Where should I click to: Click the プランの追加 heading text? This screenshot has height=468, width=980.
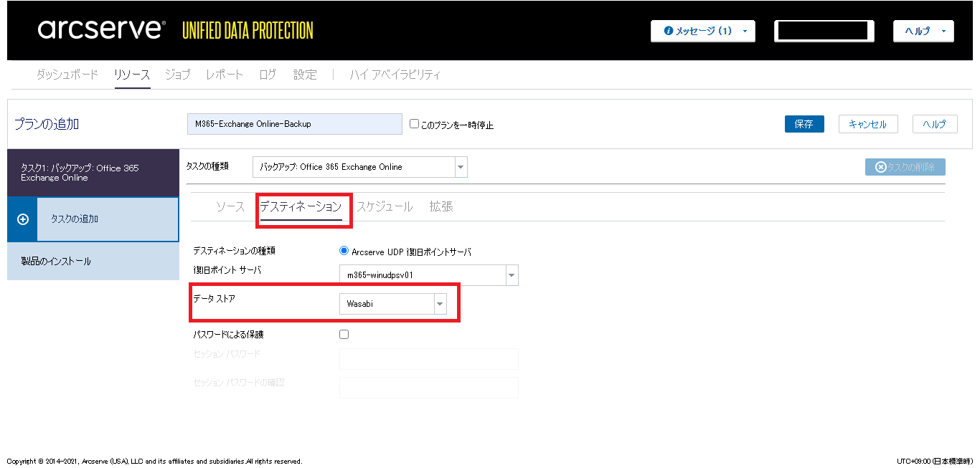pyautogui.click(x=47, y=124)
